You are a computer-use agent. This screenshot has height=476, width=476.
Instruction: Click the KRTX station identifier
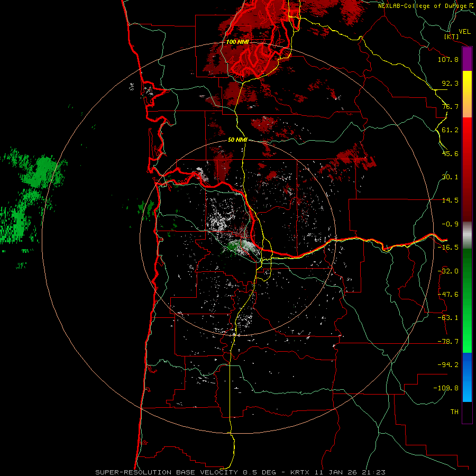[x=301, y=472]
